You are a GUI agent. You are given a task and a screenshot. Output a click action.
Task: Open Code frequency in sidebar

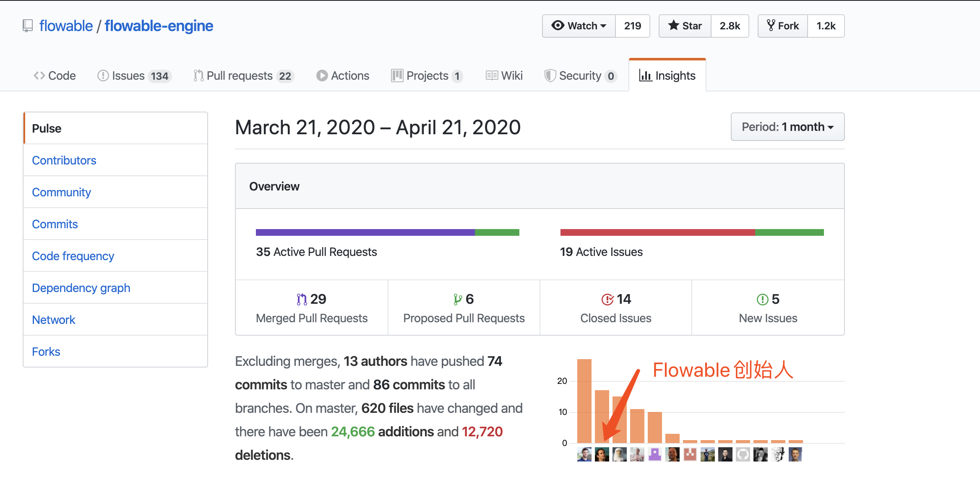[73, 256]
